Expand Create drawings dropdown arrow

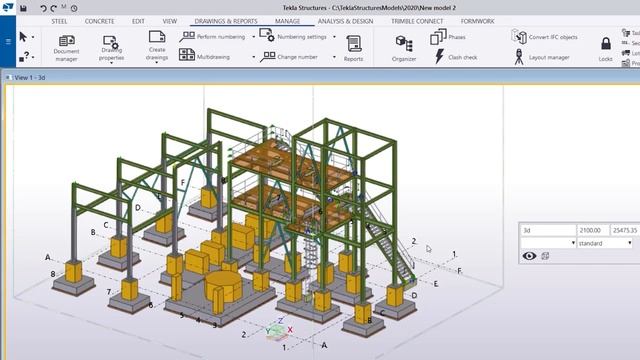(157, 63)
